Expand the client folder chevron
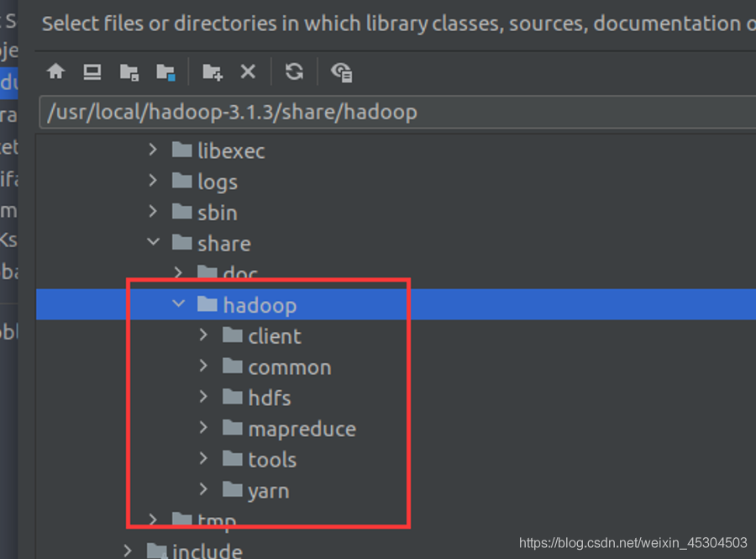756x559 pixels. tap(203, 335)
